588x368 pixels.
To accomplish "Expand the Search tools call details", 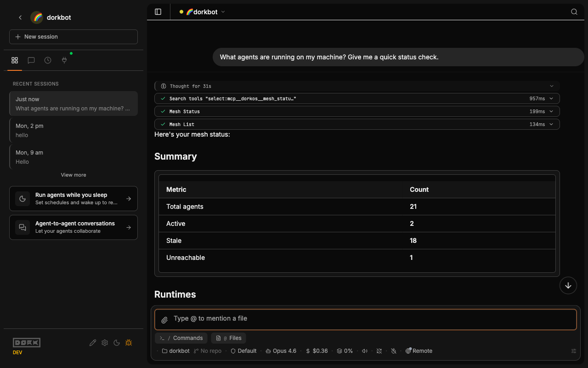I will (x=357, y=98).
